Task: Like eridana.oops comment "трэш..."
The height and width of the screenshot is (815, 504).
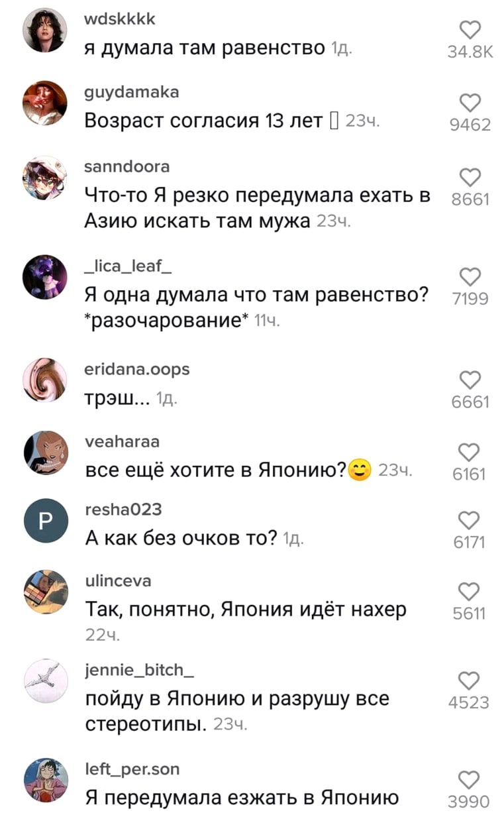Action: [470, 380]
